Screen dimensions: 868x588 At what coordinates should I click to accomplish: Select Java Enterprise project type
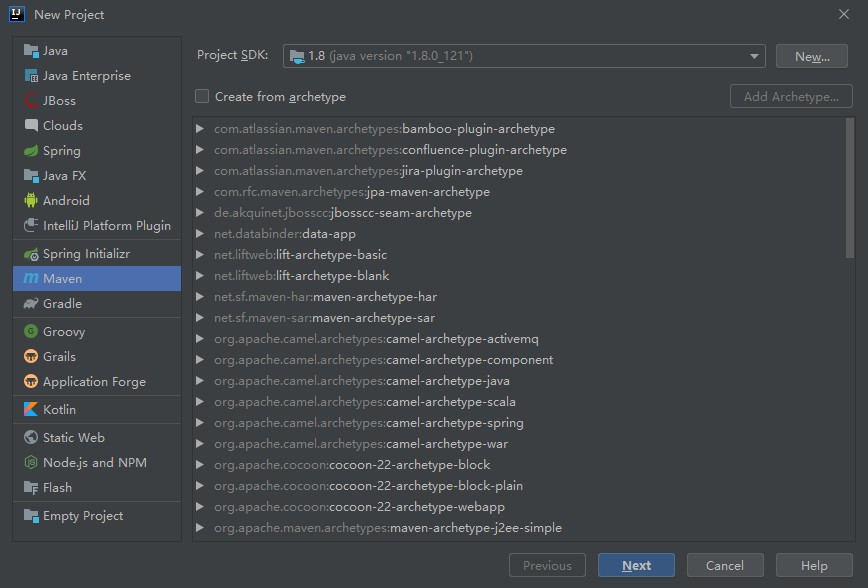point(86,76)
